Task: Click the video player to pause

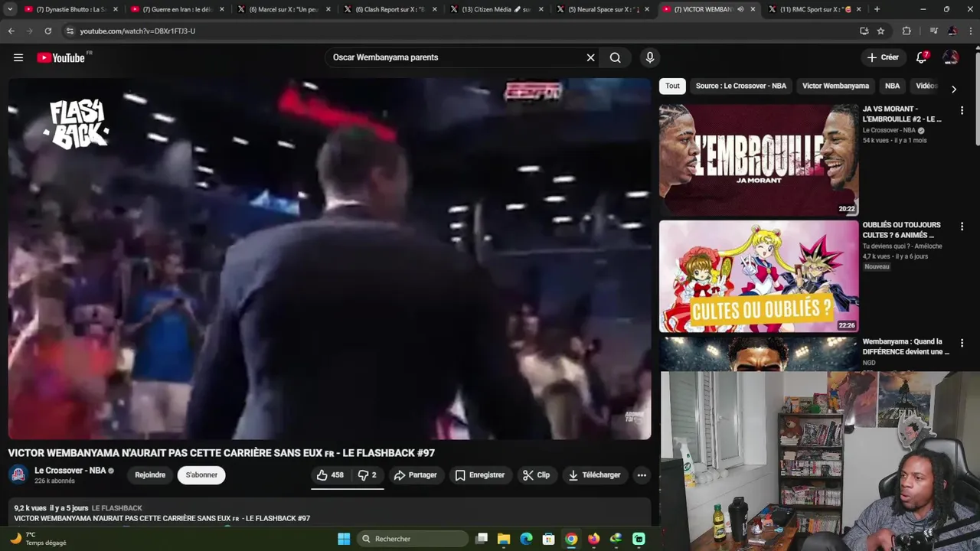Action: tap(329, 259)
